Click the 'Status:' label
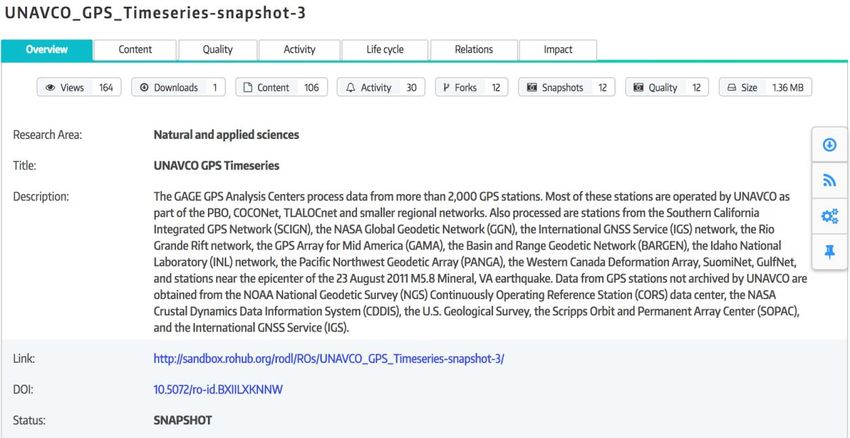850x438 pixels. point(29,420)
